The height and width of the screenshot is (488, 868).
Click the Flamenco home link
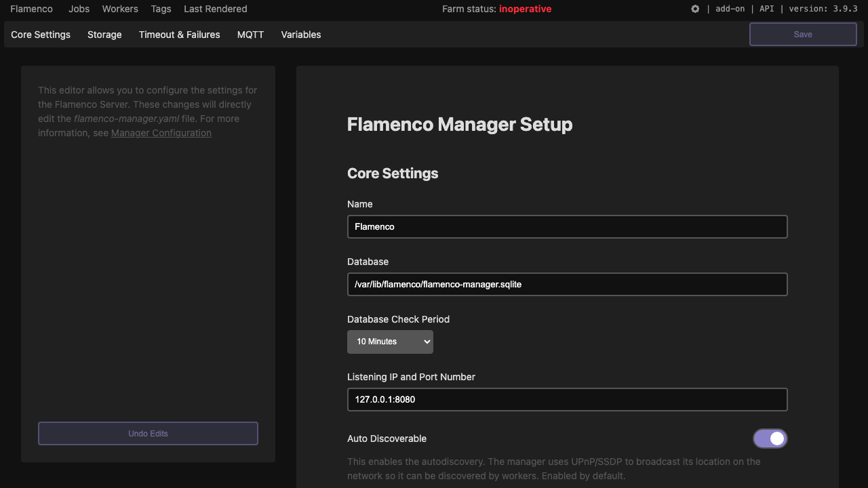(31, 9)
